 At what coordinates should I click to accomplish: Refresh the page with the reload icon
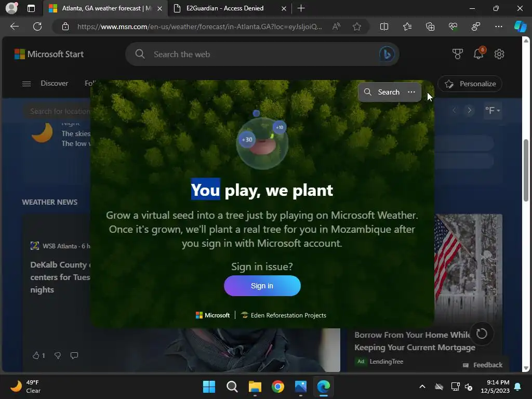tap(37, 26)
